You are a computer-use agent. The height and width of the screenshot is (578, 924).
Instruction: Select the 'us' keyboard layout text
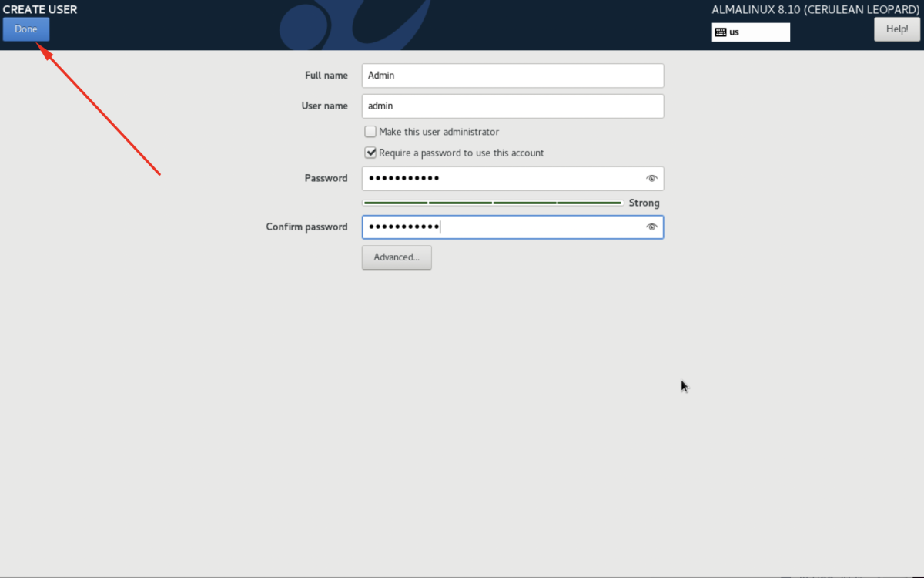(735, 32)
